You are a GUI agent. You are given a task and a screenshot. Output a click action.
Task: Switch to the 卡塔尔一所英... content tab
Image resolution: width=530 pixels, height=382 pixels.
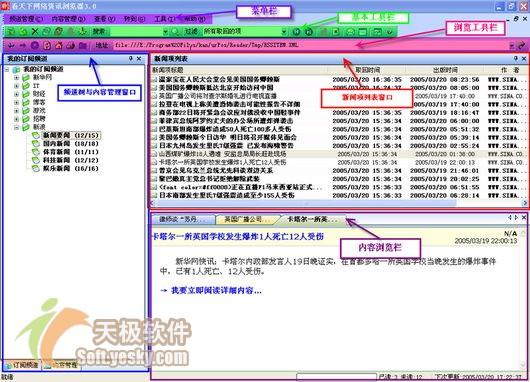tap(312, 220)
